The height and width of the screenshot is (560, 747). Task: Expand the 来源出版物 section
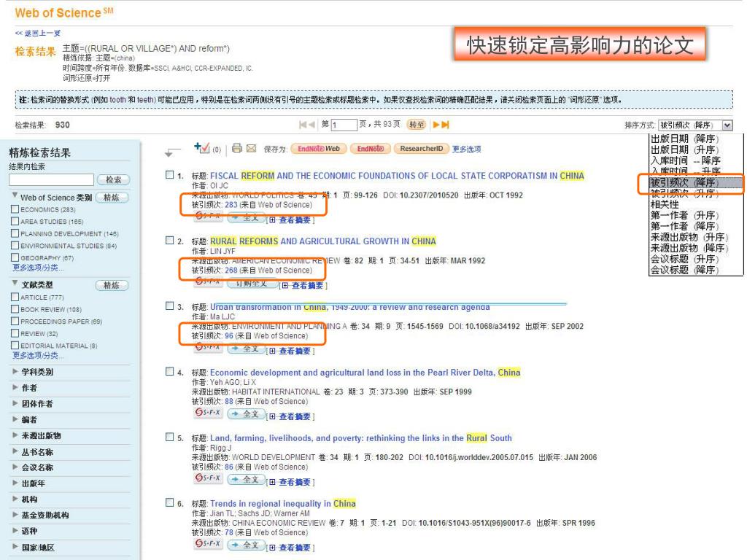point(15,435)
